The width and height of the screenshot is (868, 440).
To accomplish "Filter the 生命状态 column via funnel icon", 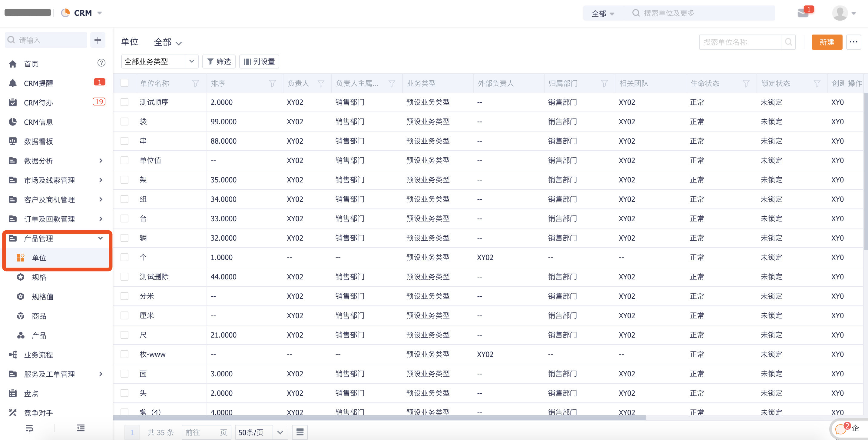I will 746,83.
